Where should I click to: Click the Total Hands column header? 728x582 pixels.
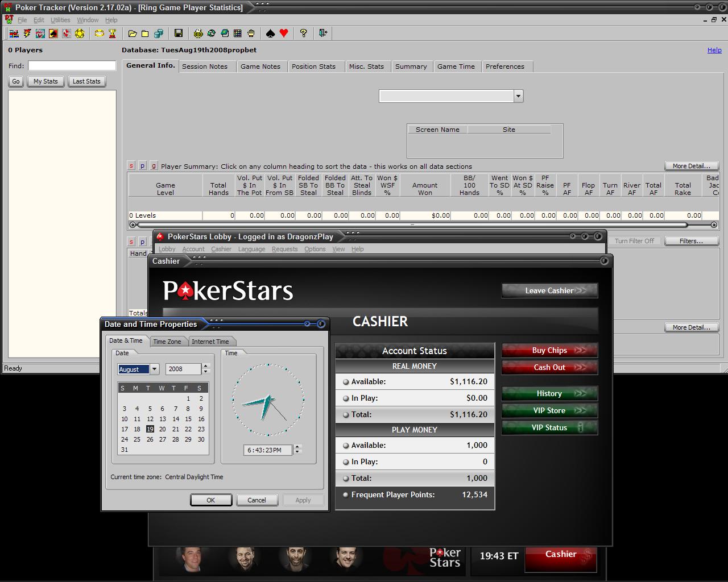point(218,185)
